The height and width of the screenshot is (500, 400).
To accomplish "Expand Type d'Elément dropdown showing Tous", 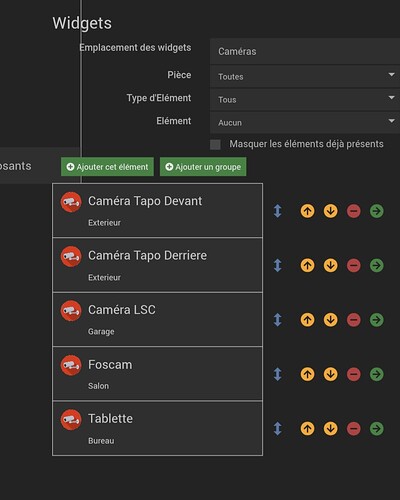I will 305,99.
